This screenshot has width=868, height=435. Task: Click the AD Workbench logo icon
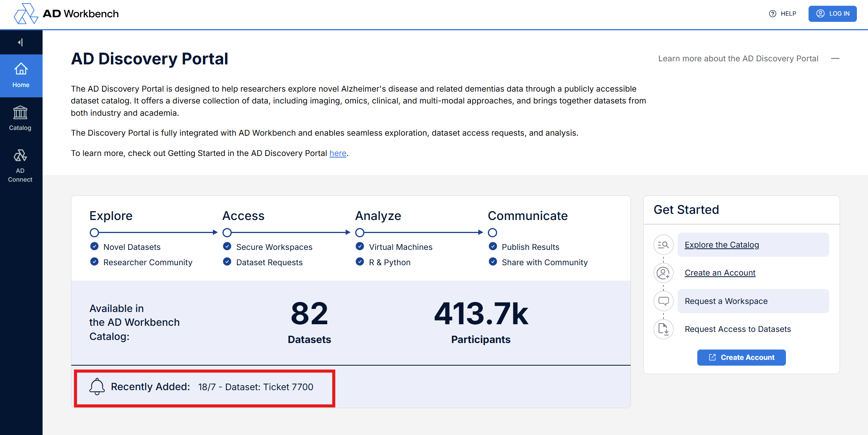coord(25,14)
